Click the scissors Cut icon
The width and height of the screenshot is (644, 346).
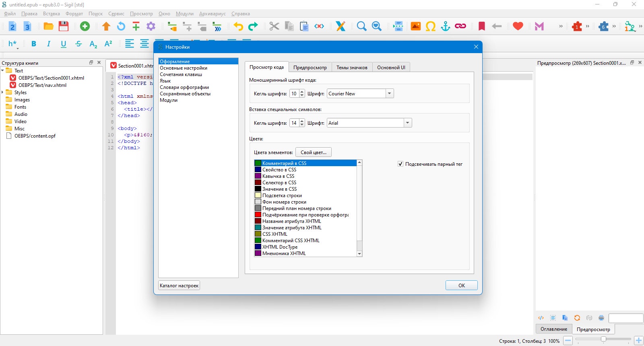point(274,27)
